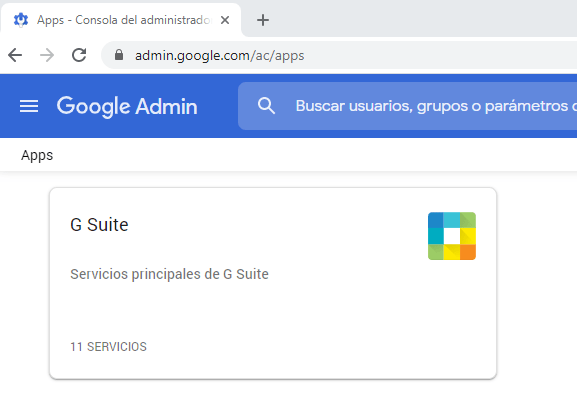The image size is (577, 405).
Task: Click the browser forward arrow
Action: pyautogui.click(x=47, y=55)
